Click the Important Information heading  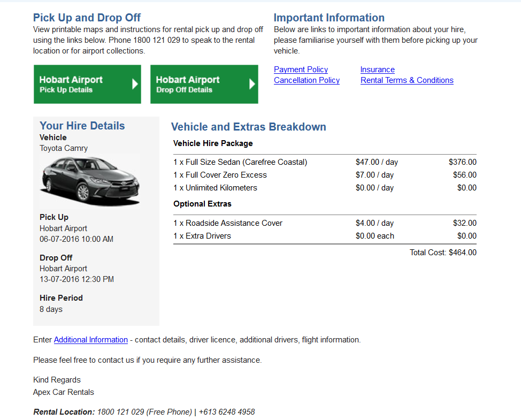coord(330,18)
